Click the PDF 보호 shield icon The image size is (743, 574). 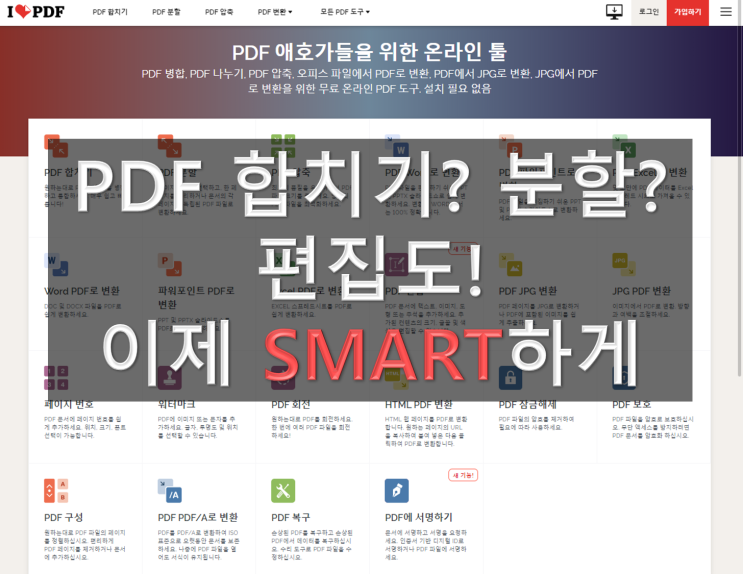[624, 378]
